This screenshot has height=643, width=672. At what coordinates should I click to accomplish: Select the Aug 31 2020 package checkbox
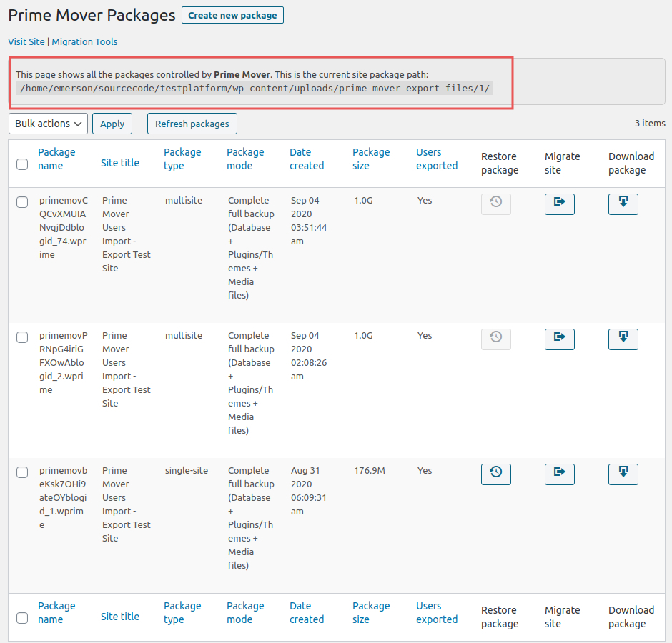click(x=22, y=472)
